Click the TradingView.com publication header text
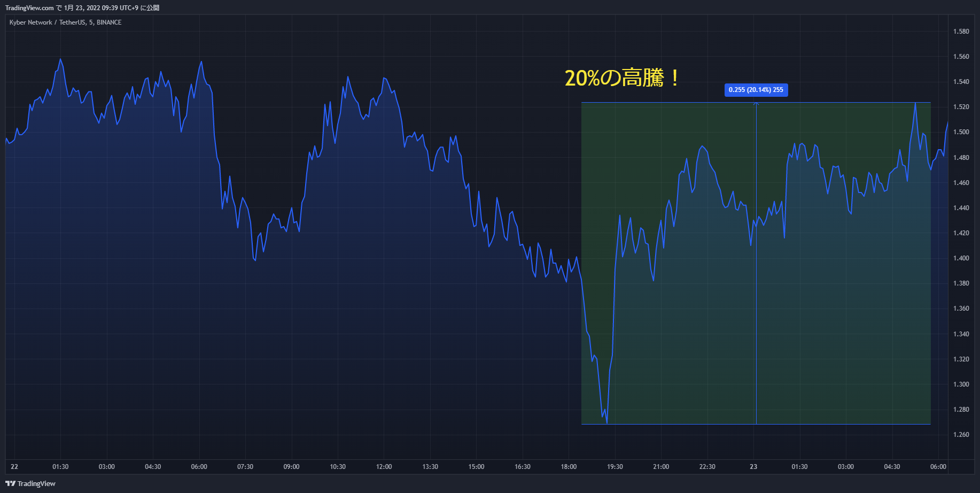The height and width of the screenshot is (493, 980). tap(82, 8)
